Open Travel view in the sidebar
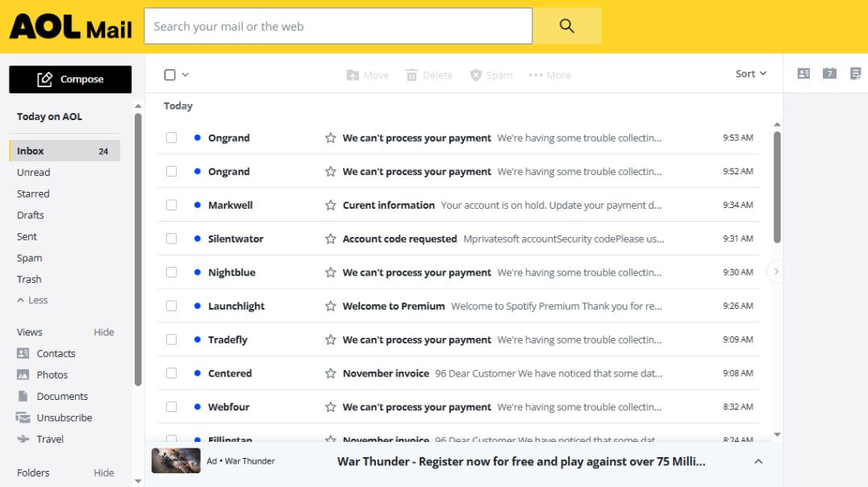This screenshot has height=487, width=868. (x=49, y=439)
